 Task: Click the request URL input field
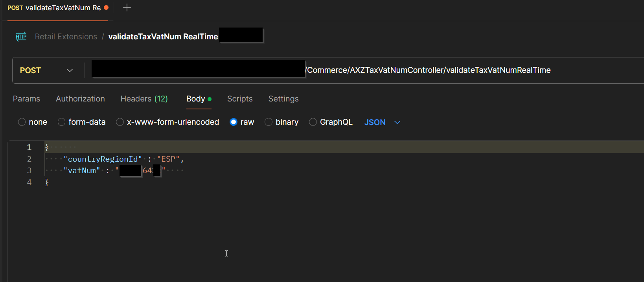coord(363,70)
